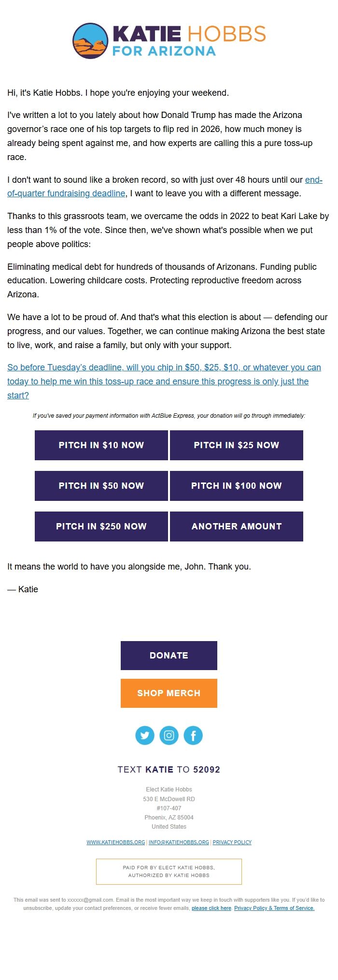Visit the www.katiehobbs.org link

coord(116,842)
